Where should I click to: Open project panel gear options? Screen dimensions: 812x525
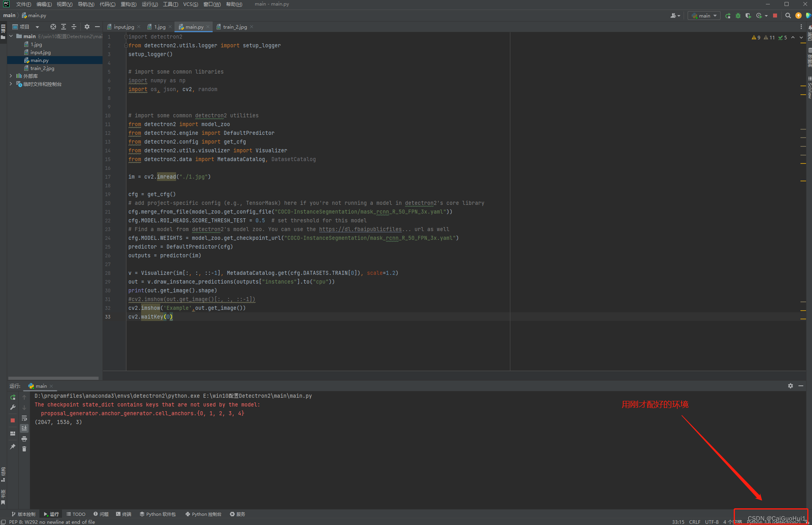[x=87, y=27]
